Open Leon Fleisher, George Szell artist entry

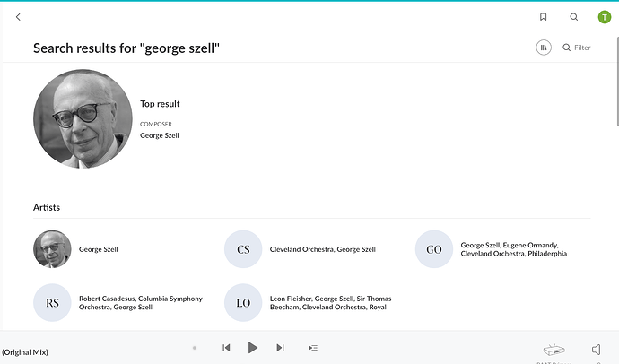tap(330, 303)
